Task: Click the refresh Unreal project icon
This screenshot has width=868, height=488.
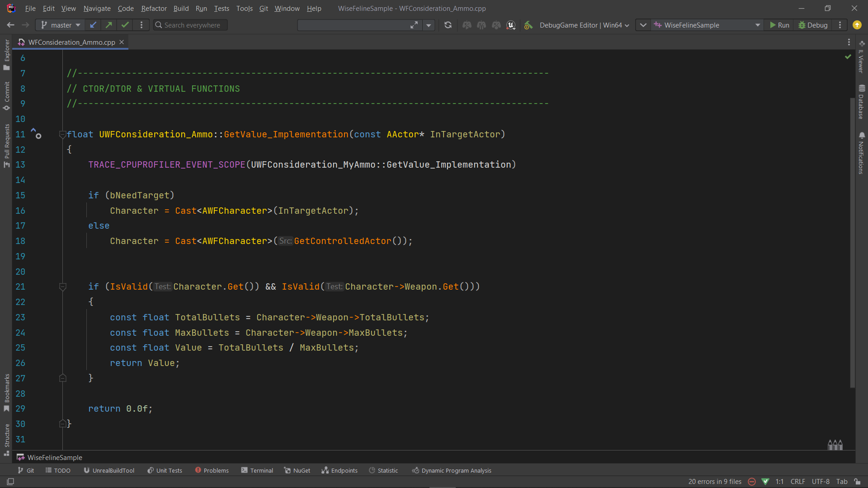Action: 448,25
